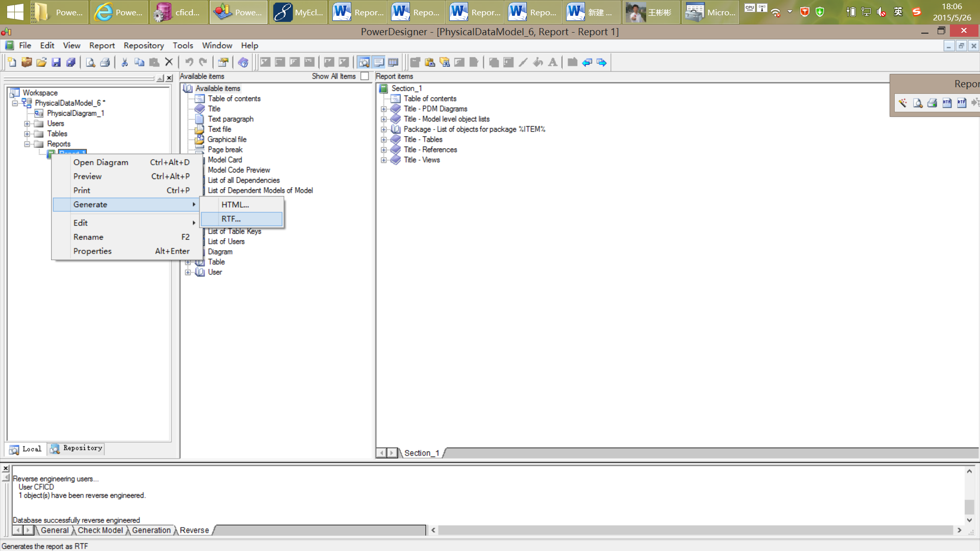Click the vertical scrollbar thumb in the output pane
980x551 pixels.
coord(969,507)
